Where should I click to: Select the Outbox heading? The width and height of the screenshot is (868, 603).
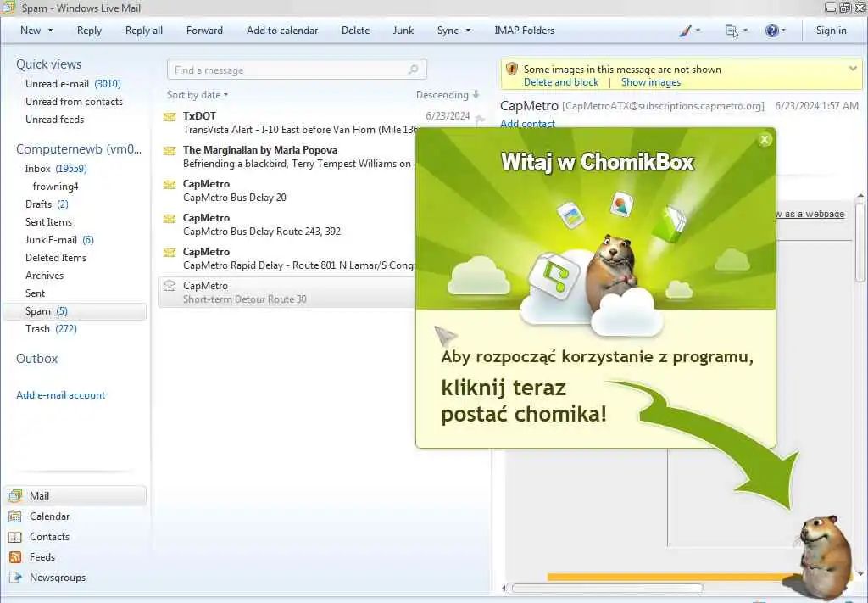pyautogui.click(x=37, y=358)
